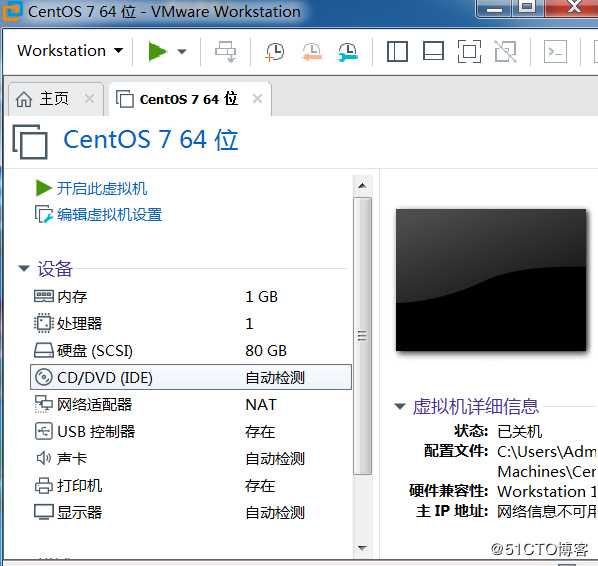Screen dimensions: 598x566
Task: Click the memory chip icon beside 内存
Action: pyautogui.click(x=43, y=296)
